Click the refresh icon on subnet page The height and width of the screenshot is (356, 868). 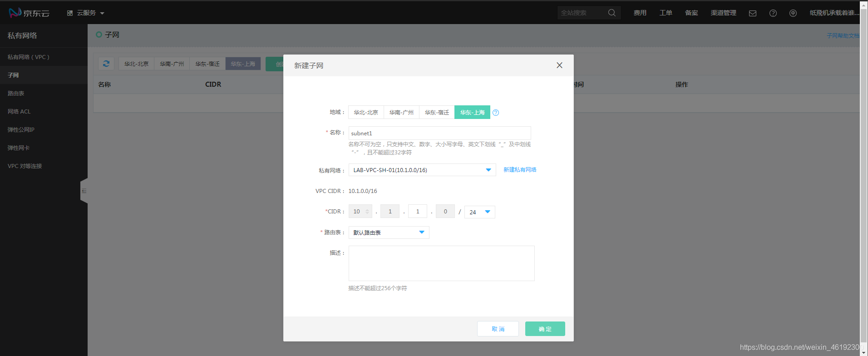click(106, 64)
